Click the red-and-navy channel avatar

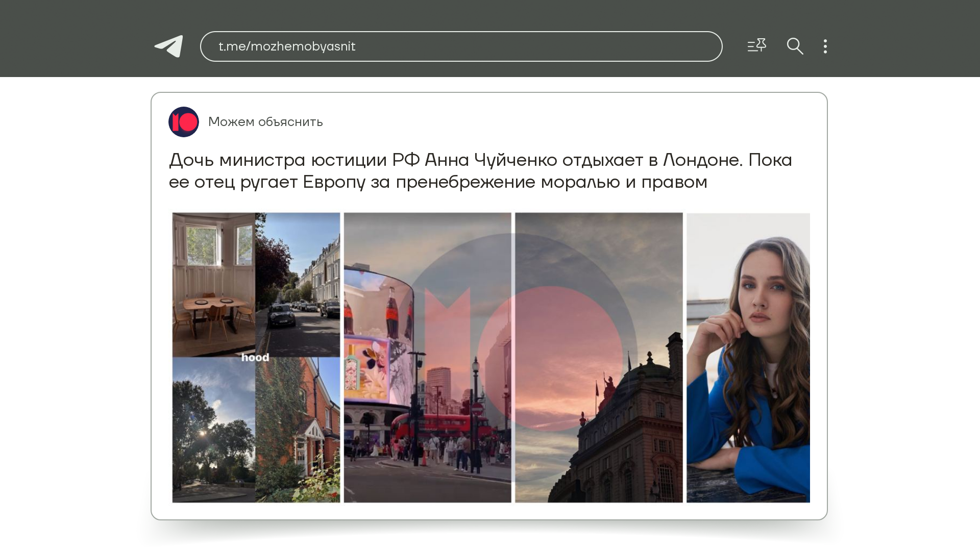coord(183,122)
